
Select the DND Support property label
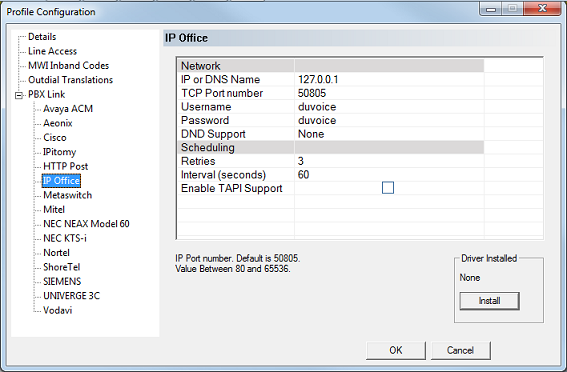click(213, 134)
